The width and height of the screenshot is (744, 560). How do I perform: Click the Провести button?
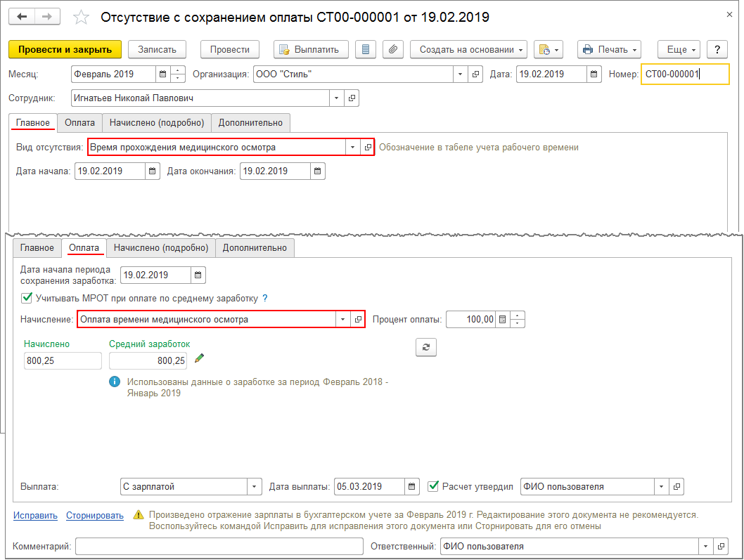230,49
